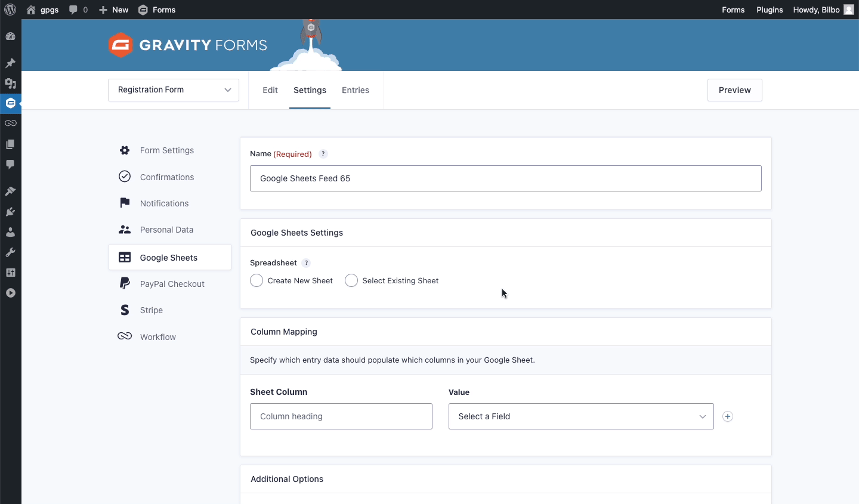The height and width of the screenshot is (504, 859).
Task: Open the Howdy, Bilbo account menu
Action: click(823, 10)
